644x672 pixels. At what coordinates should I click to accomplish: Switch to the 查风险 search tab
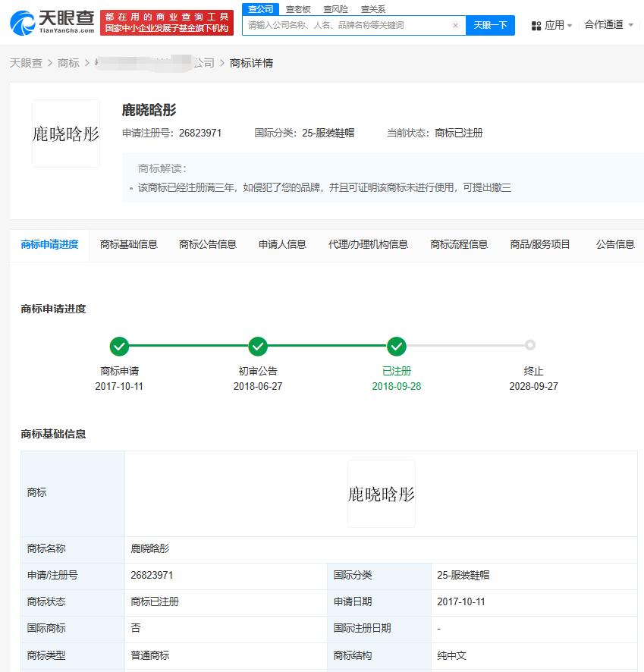click(335, 9)
